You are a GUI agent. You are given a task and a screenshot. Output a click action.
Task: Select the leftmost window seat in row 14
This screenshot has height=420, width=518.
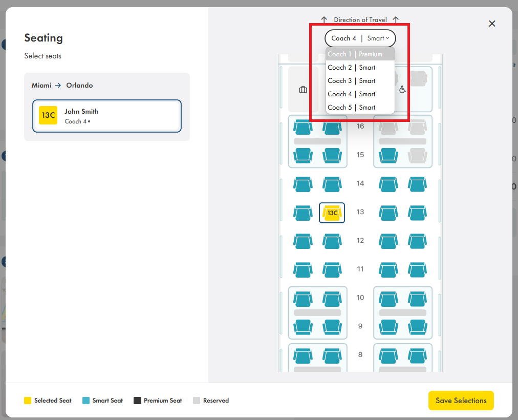tap(303, 184)
